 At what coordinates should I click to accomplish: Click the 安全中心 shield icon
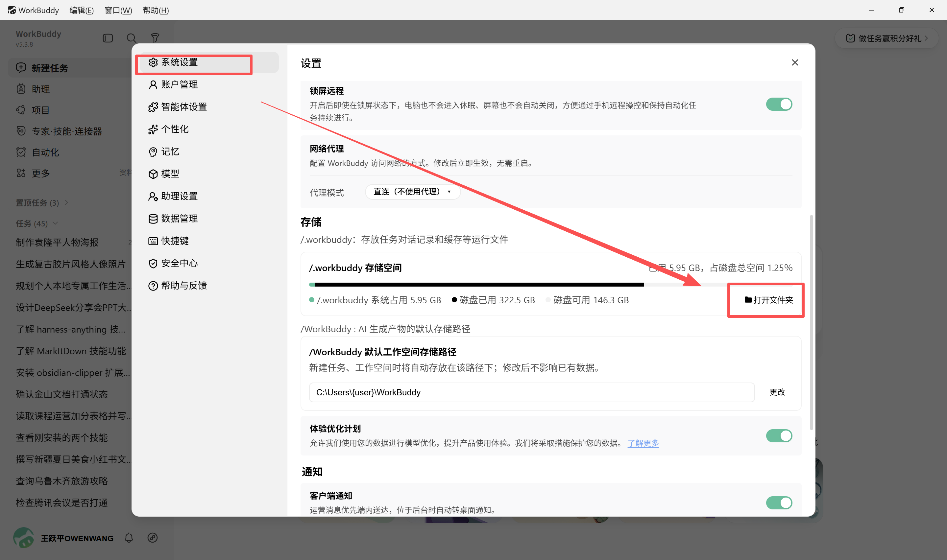(x=153, y=263)
